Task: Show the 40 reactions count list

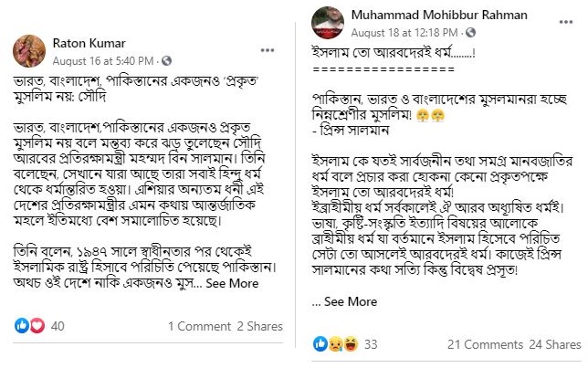Action: (x=58, y=326)
